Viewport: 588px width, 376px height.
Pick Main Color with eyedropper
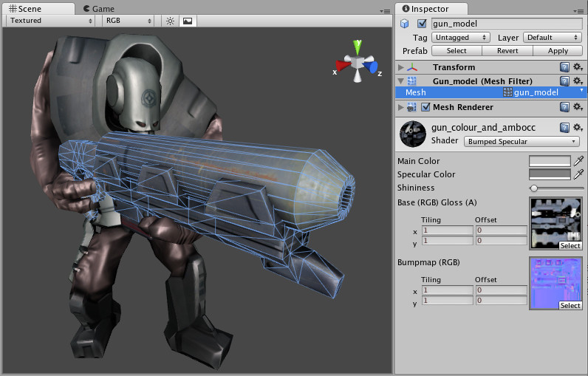[x=578, y=161]
